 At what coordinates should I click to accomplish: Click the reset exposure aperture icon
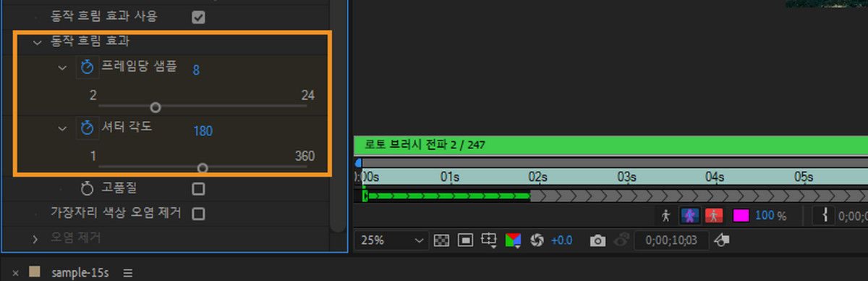[x=537, y=240]
